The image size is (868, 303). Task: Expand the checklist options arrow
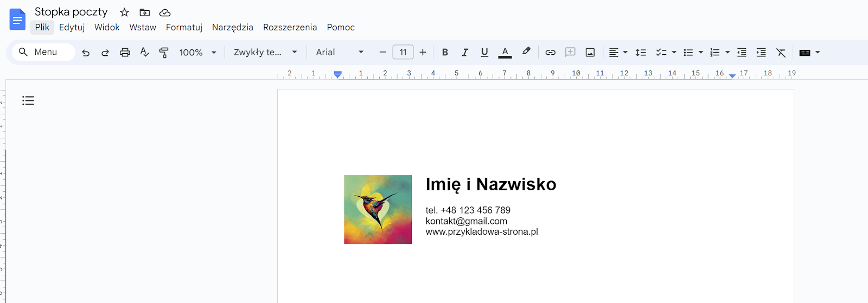674,53
